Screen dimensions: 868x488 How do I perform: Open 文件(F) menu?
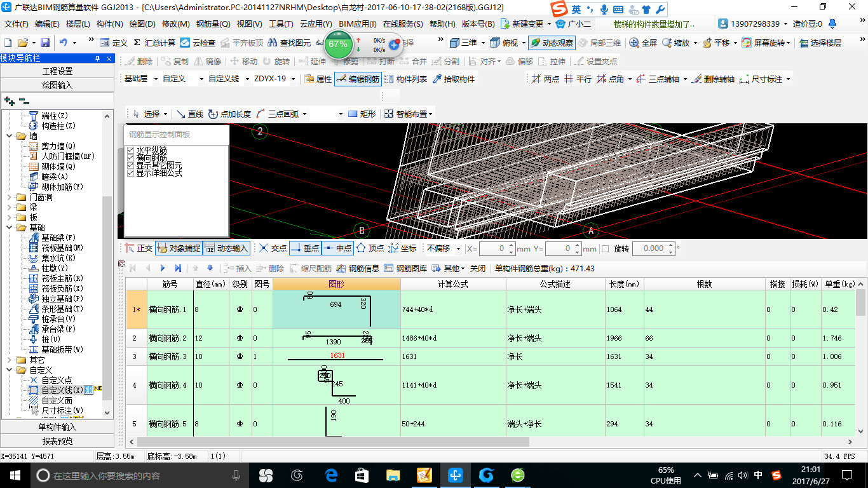17,24
